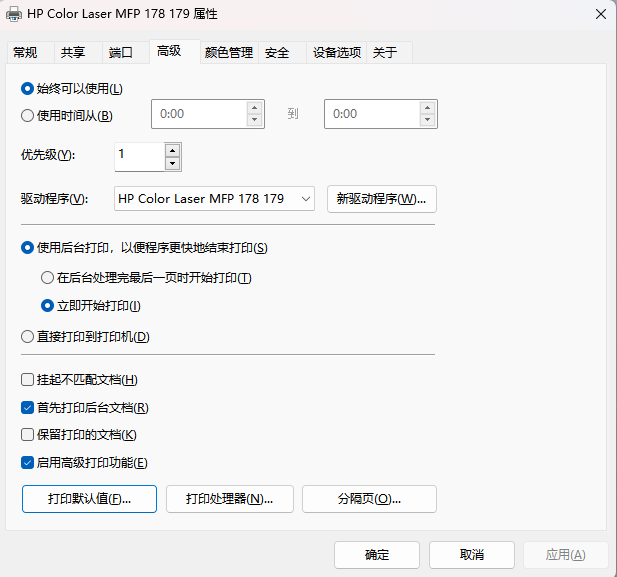The image size is (617, 577).
Task: Click the 打印处理器 button
Action: (230, 499)
